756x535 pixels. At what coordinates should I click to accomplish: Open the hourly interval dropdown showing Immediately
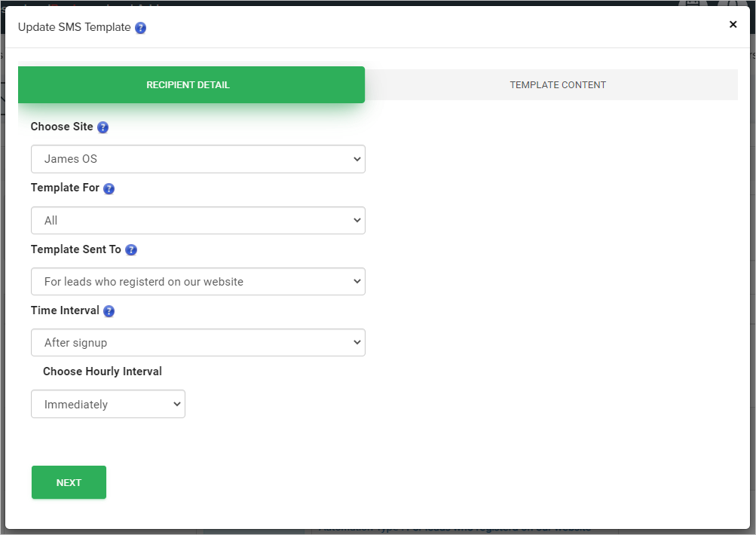click(x=108, y=404)
